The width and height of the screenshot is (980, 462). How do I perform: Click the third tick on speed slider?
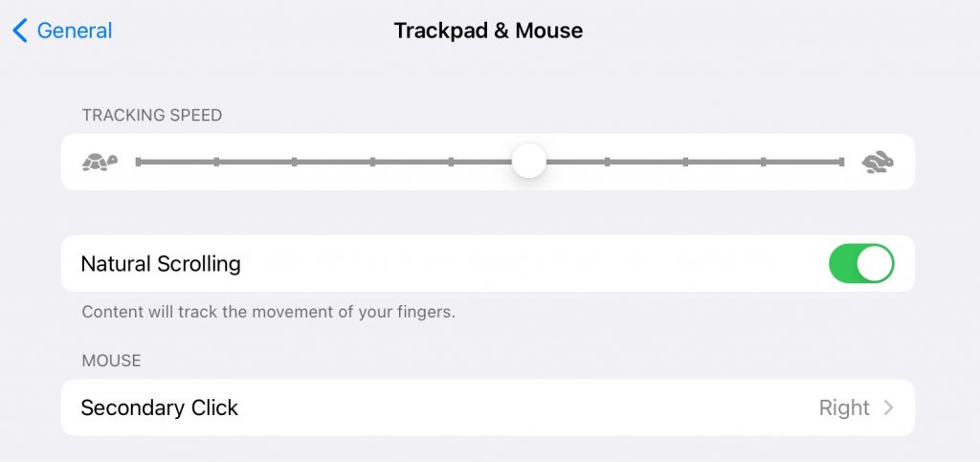click(295, 162)
